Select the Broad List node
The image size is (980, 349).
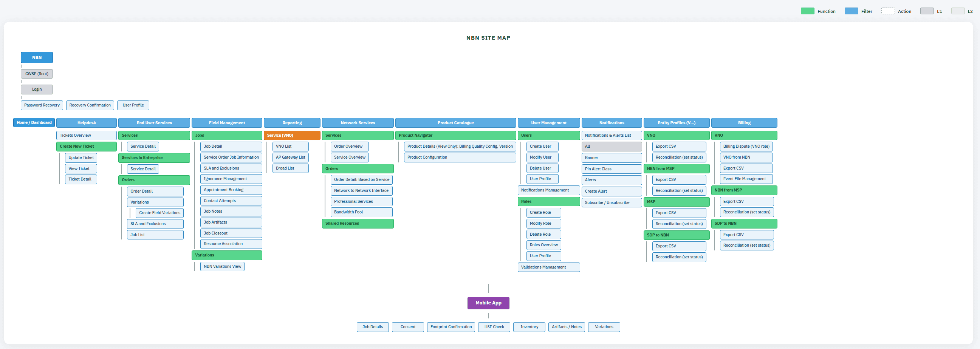[291, 168]
